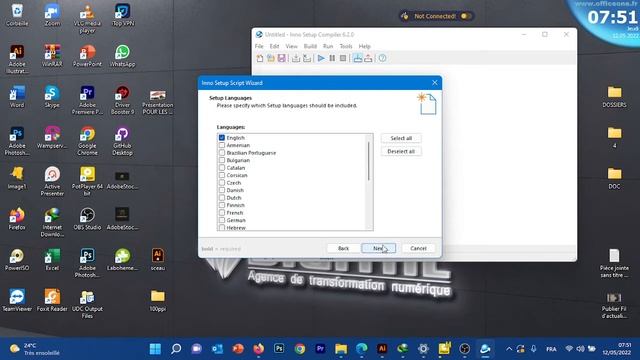The width and height of the screenshot is (640, 360).
Task: Check the Corsican language checkbox
Action: tap(222, 175)
